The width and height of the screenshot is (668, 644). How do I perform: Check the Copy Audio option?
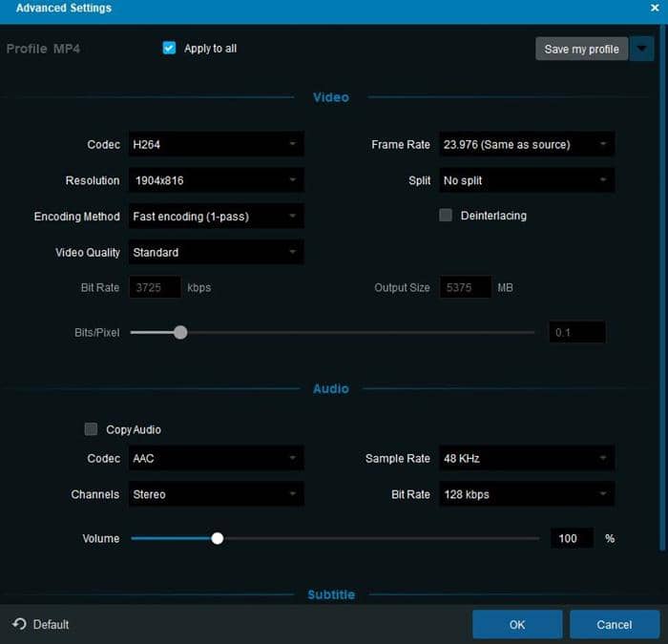coord(92,429)
